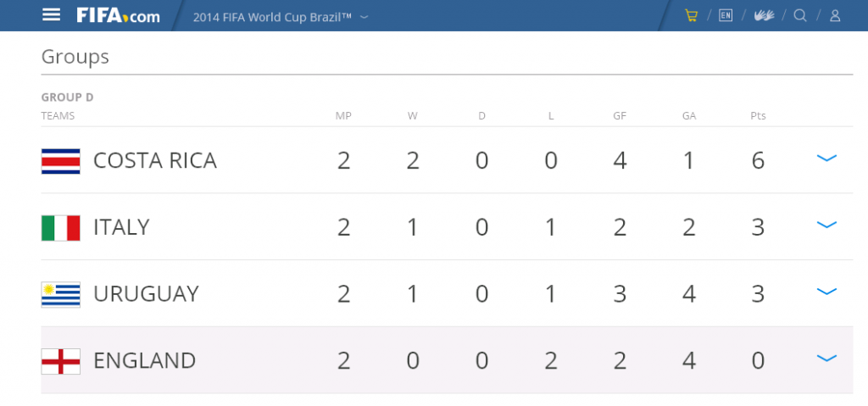Open the COSTA RICA team link
The height and width of the screenshot is (406, 868).
[x=155, y=161]
